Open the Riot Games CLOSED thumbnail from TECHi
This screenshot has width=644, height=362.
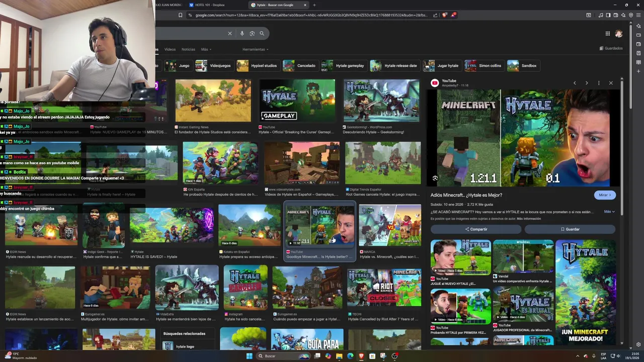click(x=384, y=287)
